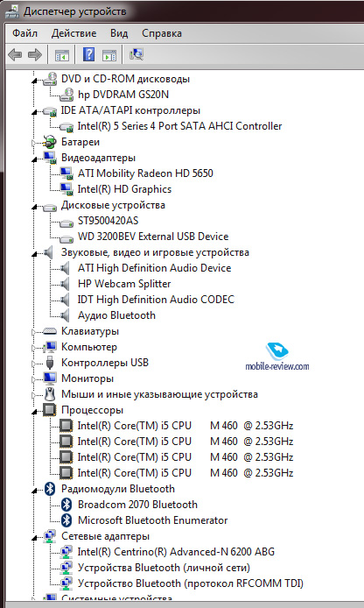Click the show/hide action pane toolbar icon
The width and height of the screenshot is (364, 608).
pyautogui.click(x=109, y=54)
